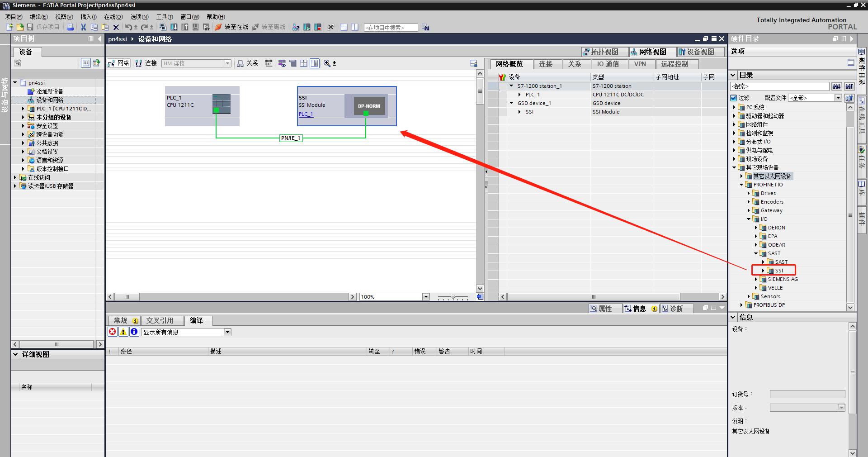868x457 pixels.
Task: Click the accessible devices icon
Action: pyautogui.click(x=296, y=27)
